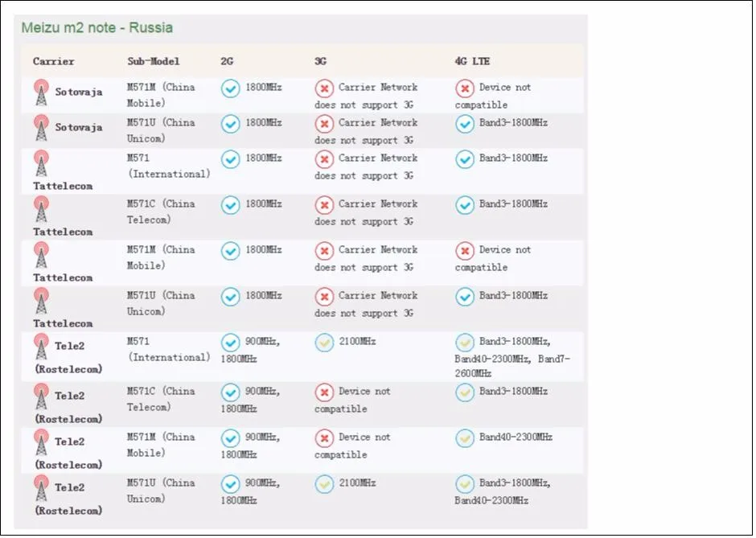The height and width of the screenshot is (538, 756).
Task: Click the 3G red cross for Tattelecom M571 International
Action: click(x=324, y=159)
